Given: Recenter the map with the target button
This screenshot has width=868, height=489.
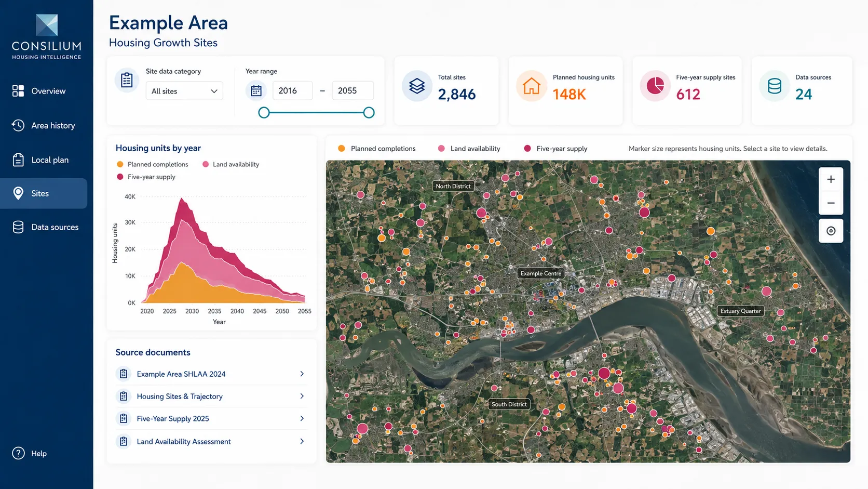Looking at the screenshot, I should [x=831, y=231].
